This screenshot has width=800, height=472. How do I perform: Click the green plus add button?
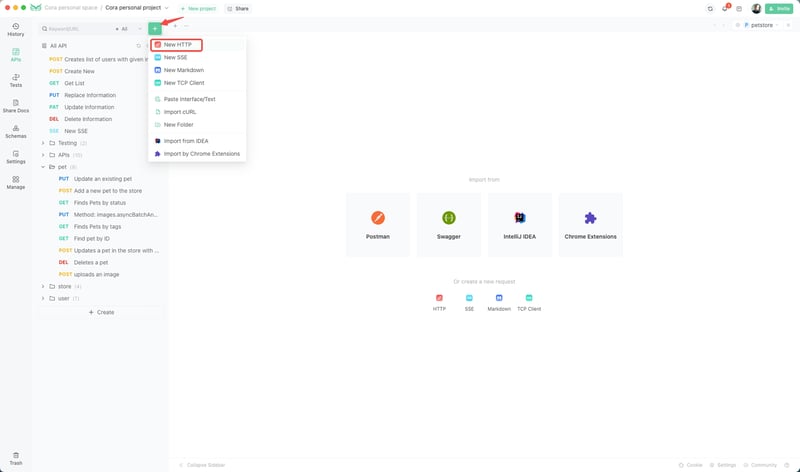click(155, 29)
